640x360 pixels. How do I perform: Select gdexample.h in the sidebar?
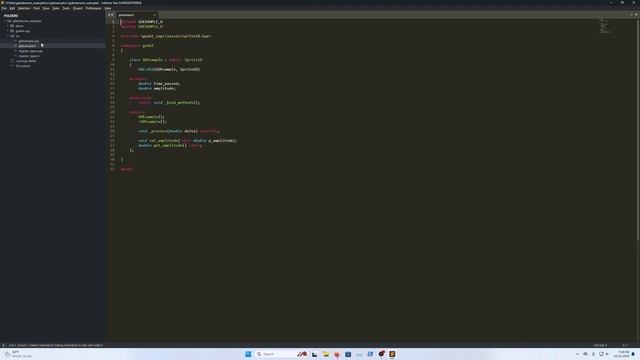(27, 46)
